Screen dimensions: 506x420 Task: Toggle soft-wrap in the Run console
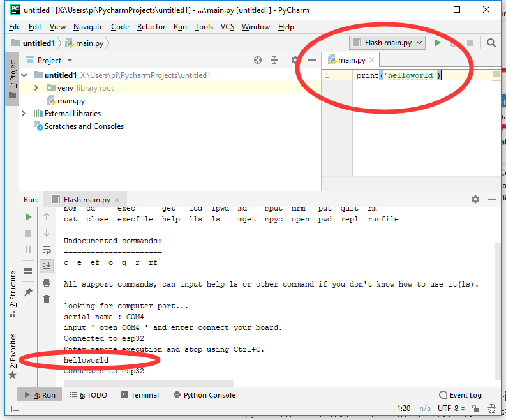coord(47,250)
